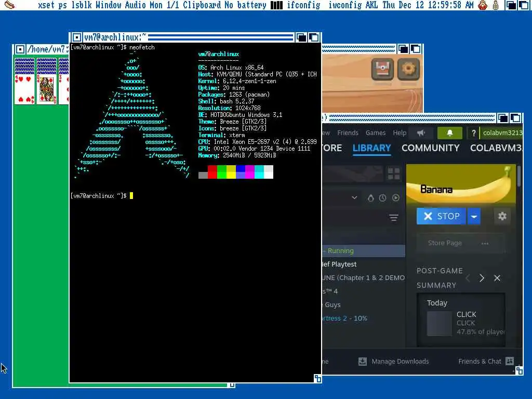Screen dimensions: 532x399
Task: Open the dropdown arrow next to STOP
Action: coord(474,216)
